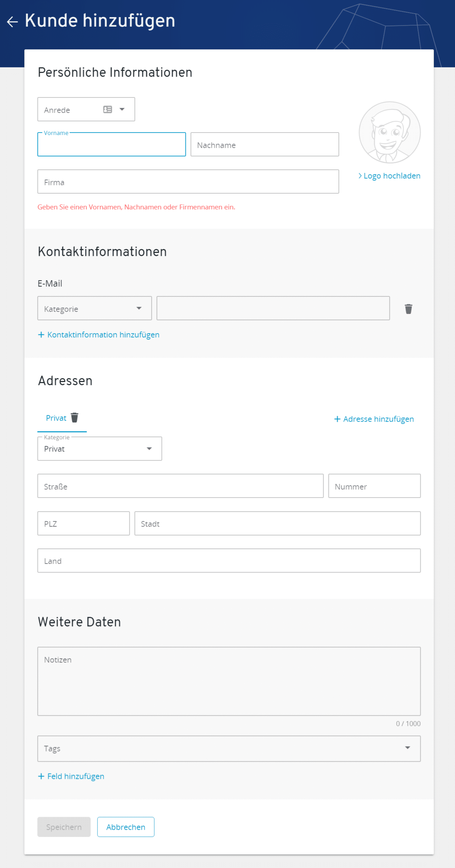455x868 pixels.
Task: Click the contact card icon in Anrede field
Action: (x=108, y=109)
